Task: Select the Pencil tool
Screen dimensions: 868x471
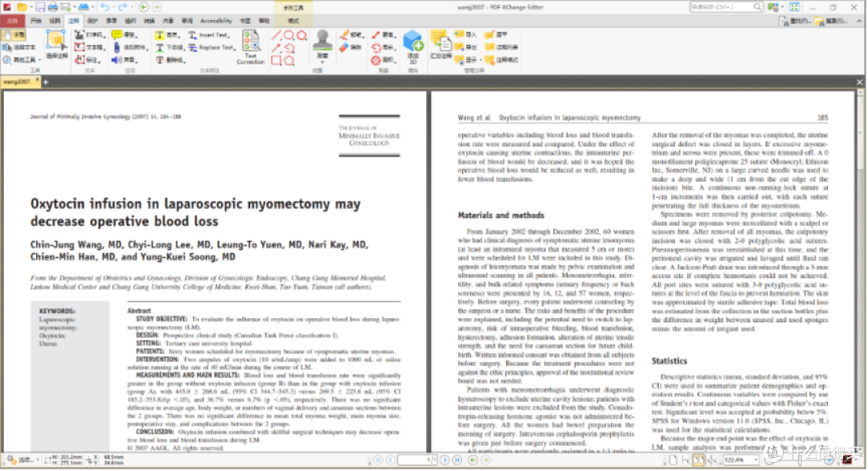Action: [x=351, y=35]
